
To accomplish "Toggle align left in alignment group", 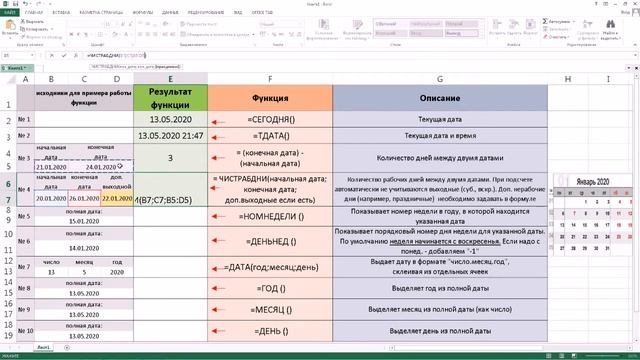I will coord(140,35).
